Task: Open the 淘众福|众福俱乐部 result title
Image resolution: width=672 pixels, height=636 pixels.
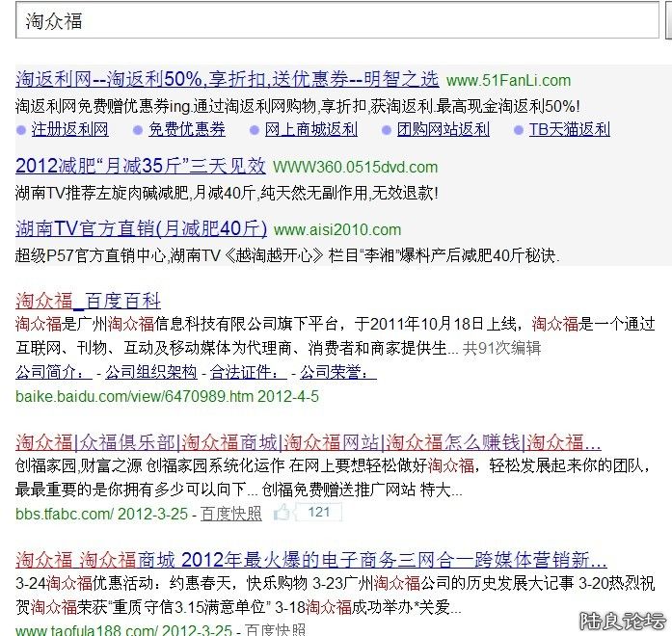Action: point(309,442)
